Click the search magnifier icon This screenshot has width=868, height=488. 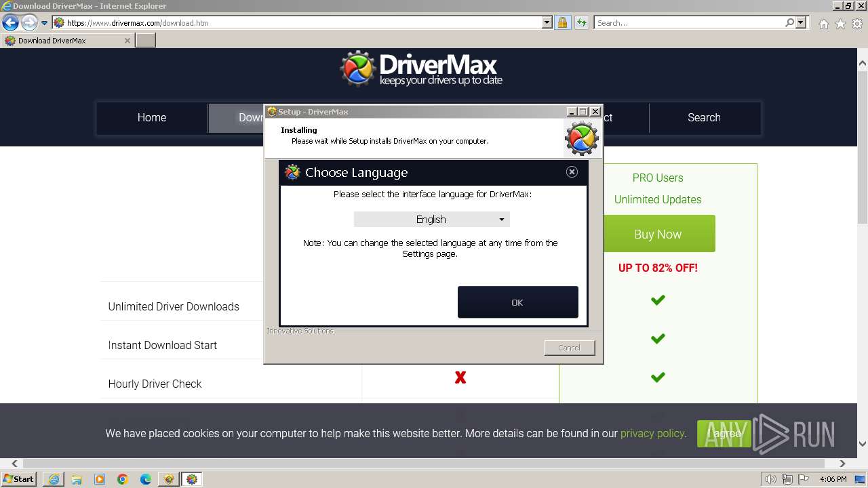789,22
